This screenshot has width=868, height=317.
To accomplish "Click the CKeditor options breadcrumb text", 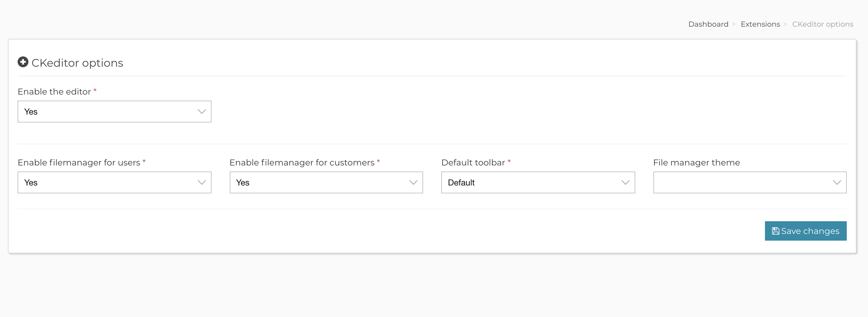I will 823,24.
